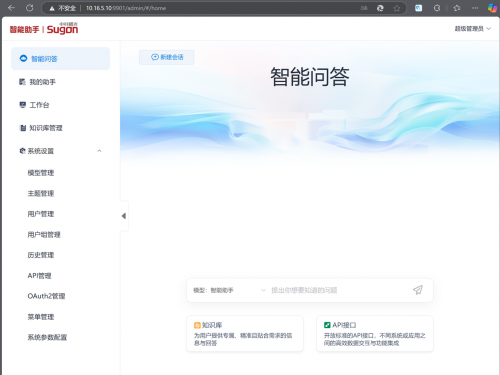The width and height of the screenshot is (500, 375).
Task: Open the OAuth2管理 menu item
Action: pos(46,296)
